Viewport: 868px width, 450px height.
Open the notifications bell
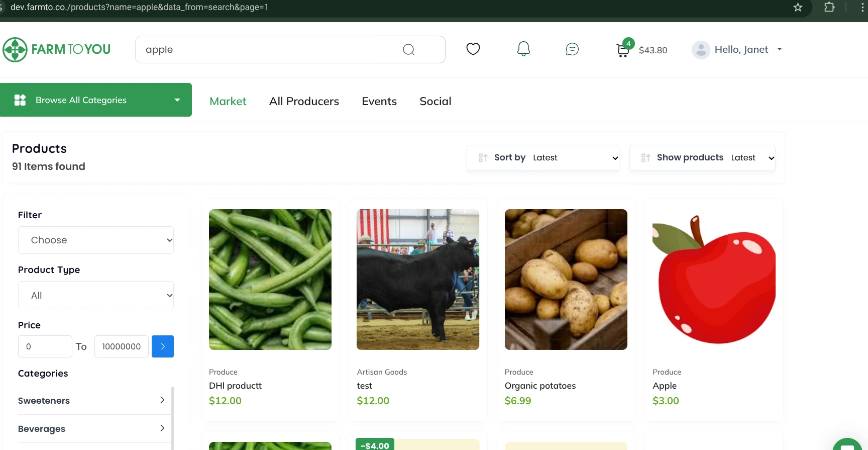523,49
